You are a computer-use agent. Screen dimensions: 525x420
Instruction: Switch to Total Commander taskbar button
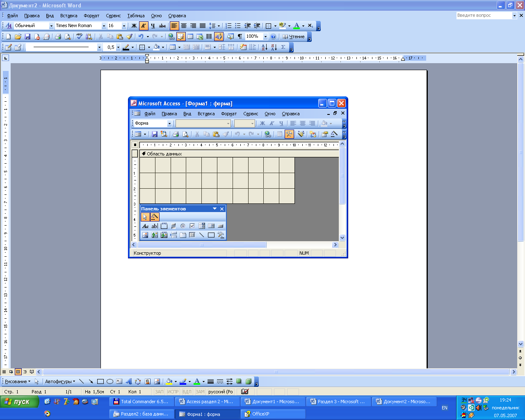(142, 402)
